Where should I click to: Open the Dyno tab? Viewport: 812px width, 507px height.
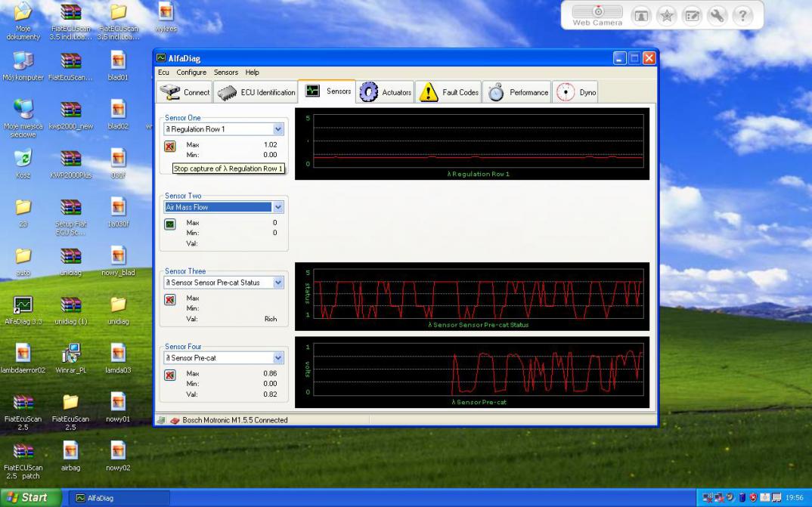577,92
